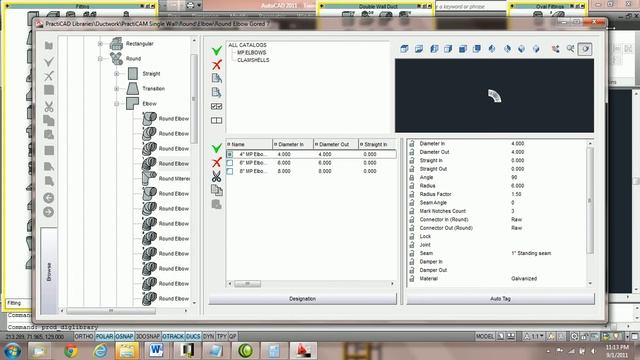Click the Seam value 1" Standing seam
The height and width of the screenshot is (360, 640).
click(531, 253)
